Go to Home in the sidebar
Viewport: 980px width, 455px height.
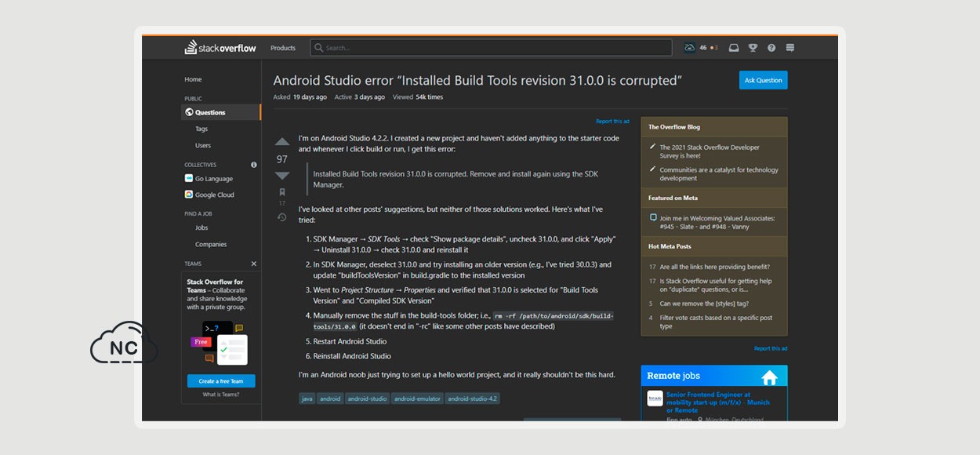pos(193,79)
